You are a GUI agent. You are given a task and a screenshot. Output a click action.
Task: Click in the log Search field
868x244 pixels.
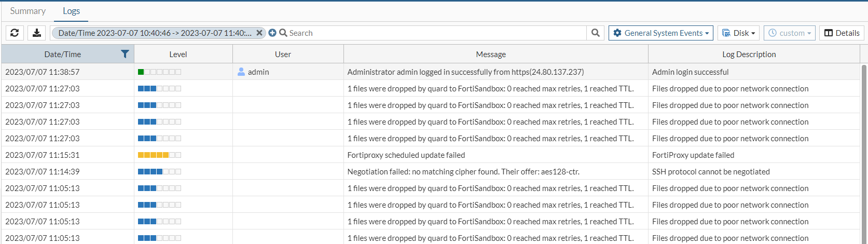coord(436,33)
